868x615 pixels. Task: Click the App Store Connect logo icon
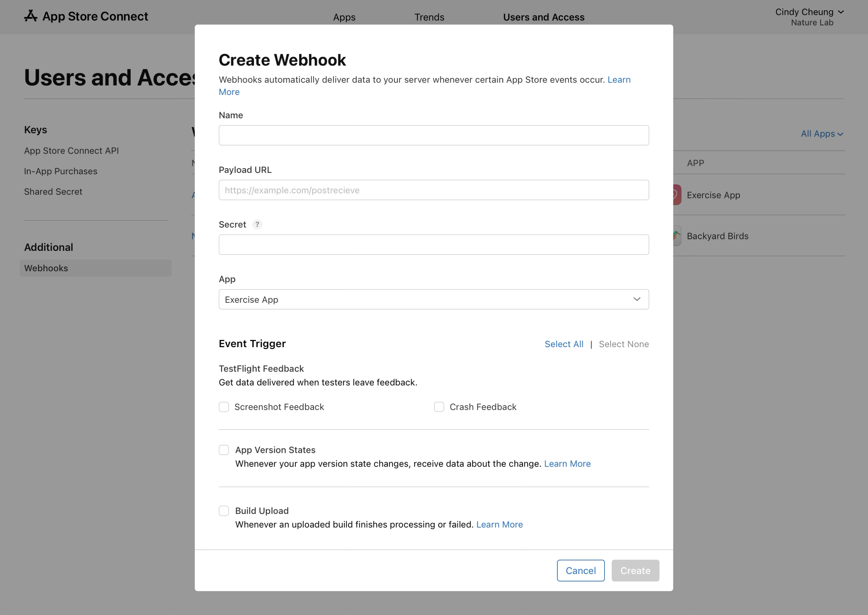pos(30,16)
